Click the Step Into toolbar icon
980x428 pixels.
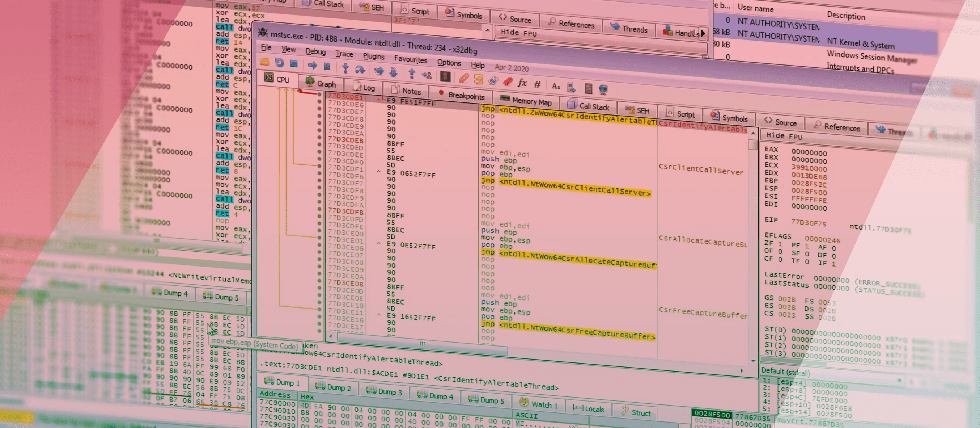click(x=345, y=68)
